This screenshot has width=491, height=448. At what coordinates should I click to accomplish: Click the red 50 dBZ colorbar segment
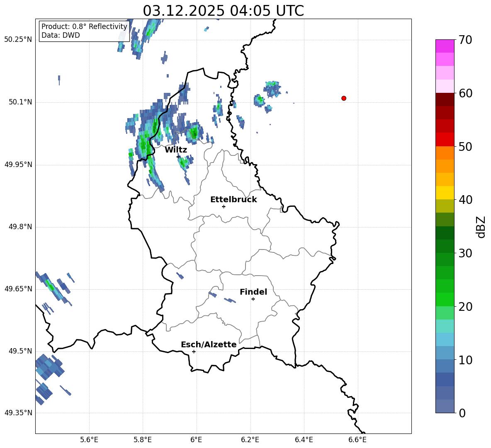tap(445, 140)
